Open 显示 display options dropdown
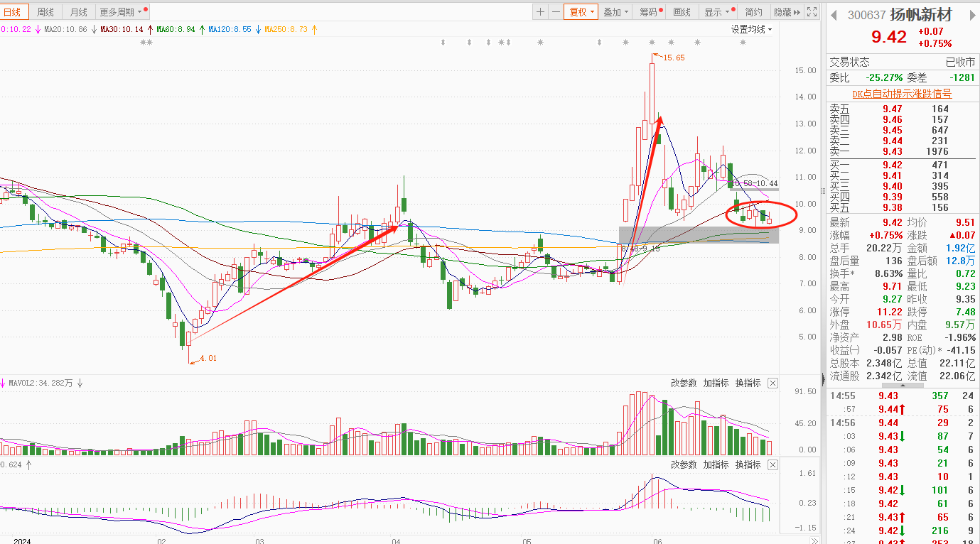This screenshot has width=980, height=544. tap(716, 12)
